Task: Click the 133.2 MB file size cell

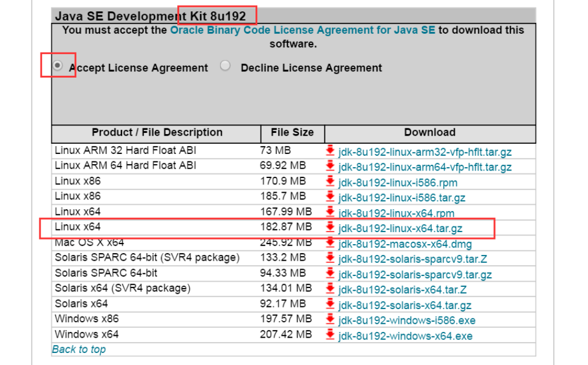Action: coord(283,258)
